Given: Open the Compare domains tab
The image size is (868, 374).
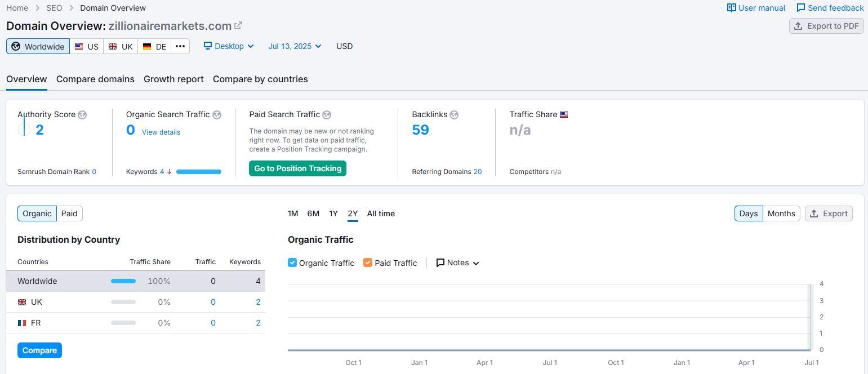Looking at the screenshot, I should 95,79.
